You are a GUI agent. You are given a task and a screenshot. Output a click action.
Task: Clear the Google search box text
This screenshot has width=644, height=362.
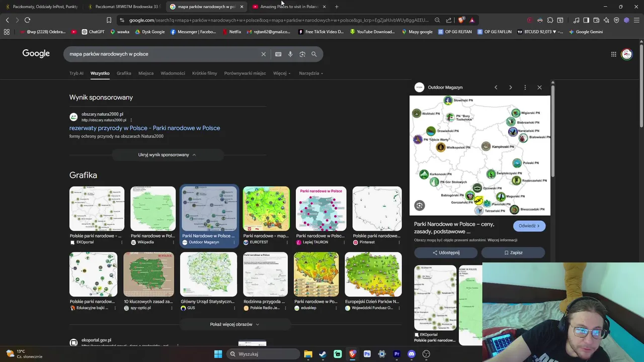point(263,54)
